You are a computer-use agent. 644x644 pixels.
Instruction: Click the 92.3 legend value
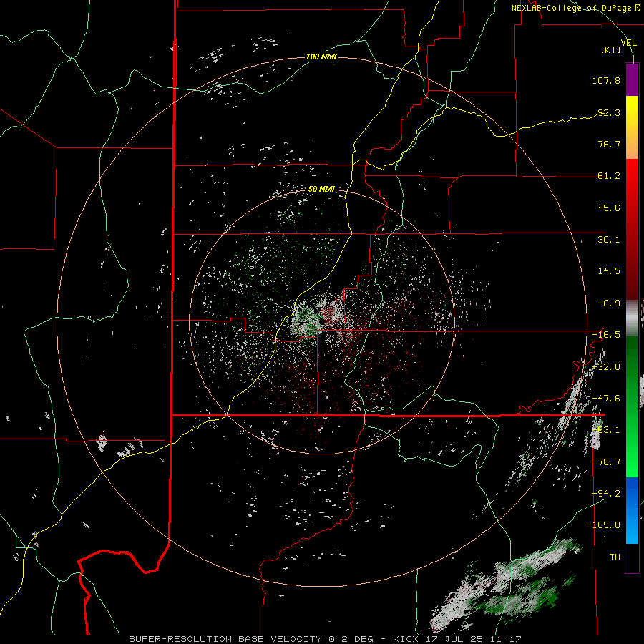tap(609, 112)
